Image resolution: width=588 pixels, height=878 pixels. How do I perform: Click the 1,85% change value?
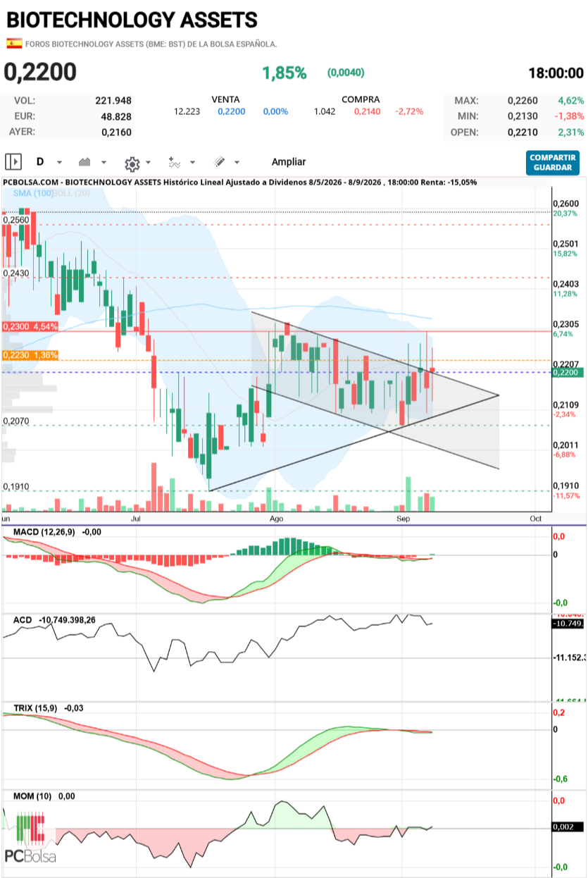pos(284,73)
